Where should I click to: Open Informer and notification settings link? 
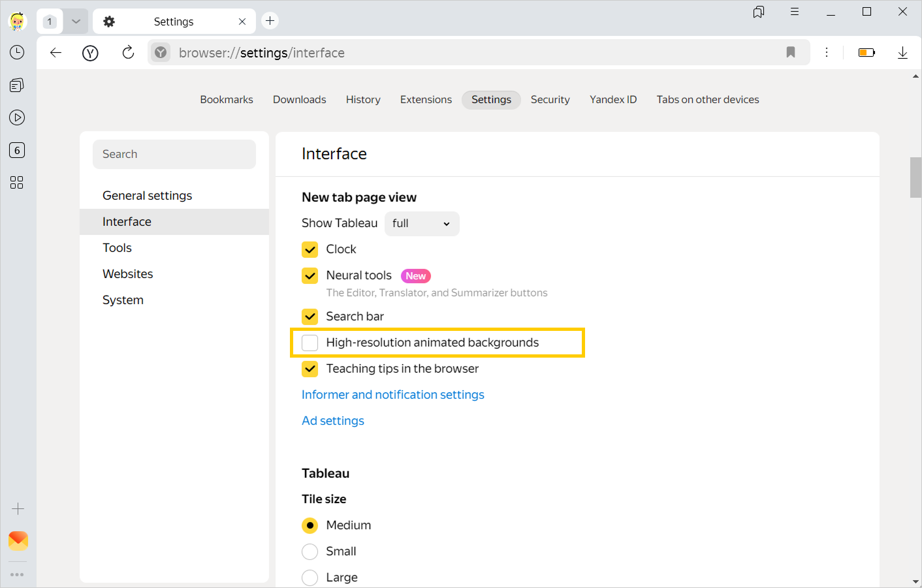pyautogui.click(x=392, y=395)
